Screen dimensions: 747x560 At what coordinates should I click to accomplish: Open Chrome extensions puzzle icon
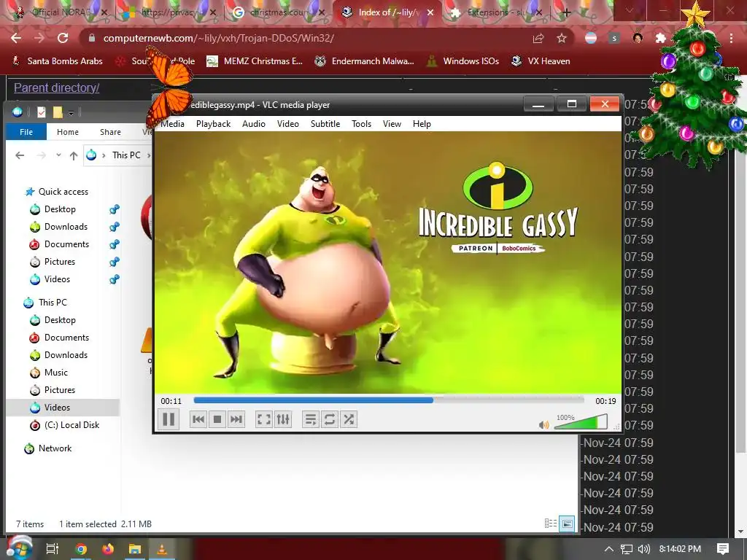[660, 38]
